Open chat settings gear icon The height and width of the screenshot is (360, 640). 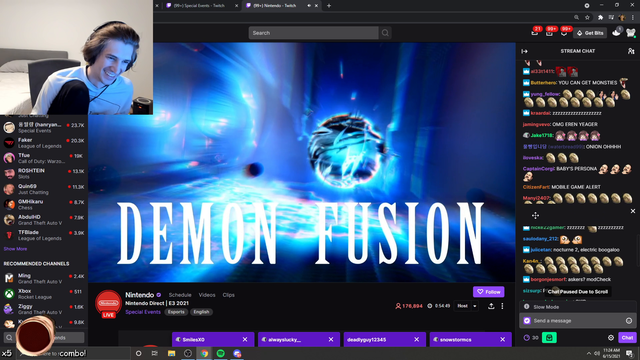pyautogui.click(x=611, y=338)
